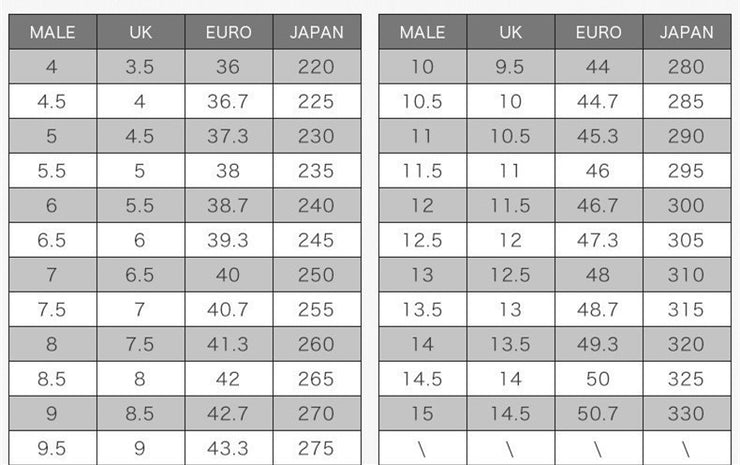Viewport: 740px width, 465px height.
Task: Select the Euro size 50.7 cell
Action: pyautogui.click(x=598, y=414)
